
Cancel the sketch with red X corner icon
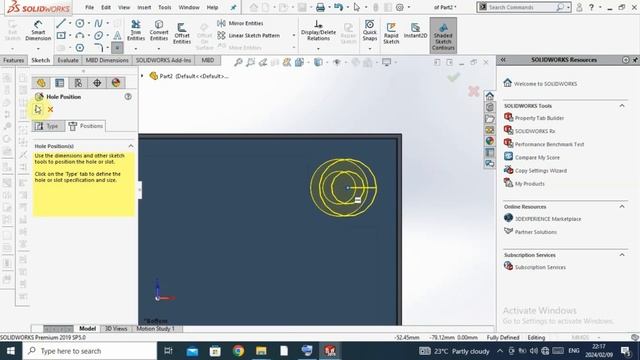[473, 91]
